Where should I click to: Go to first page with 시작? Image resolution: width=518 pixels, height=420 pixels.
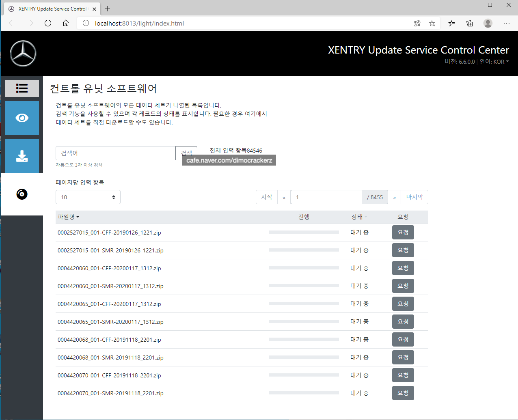(x=267, y=197)
